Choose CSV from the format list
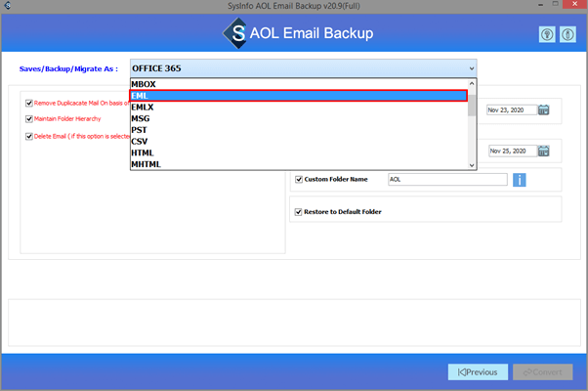The image size is (588, 391). tap(299, 142)
